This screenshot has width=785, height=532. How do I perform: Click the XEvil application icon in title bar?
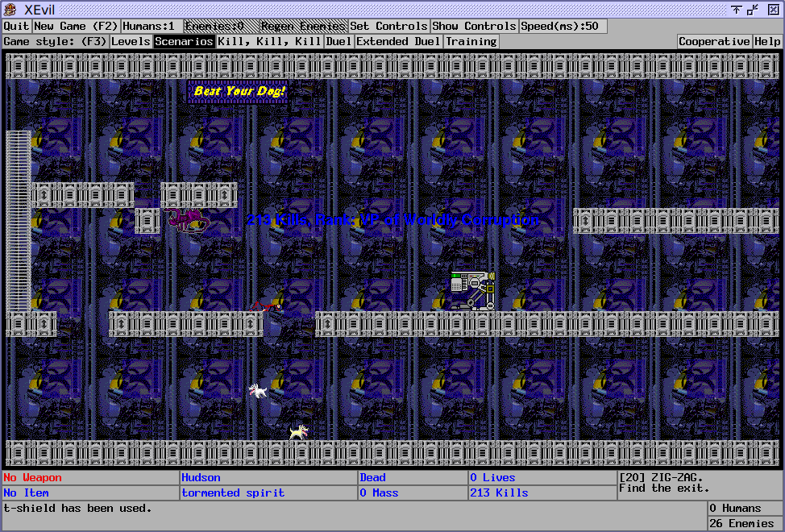(10, 10)
